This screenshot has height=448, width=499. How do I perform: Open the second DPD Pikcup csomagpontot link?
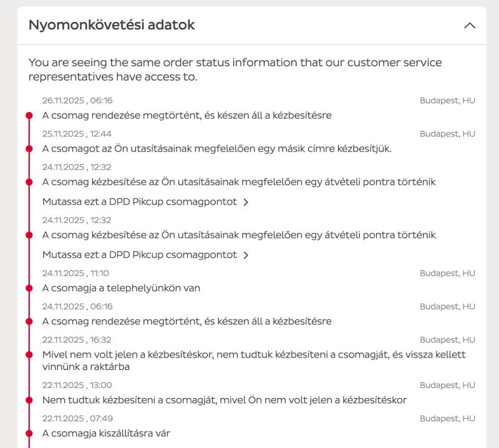point(140,255)
